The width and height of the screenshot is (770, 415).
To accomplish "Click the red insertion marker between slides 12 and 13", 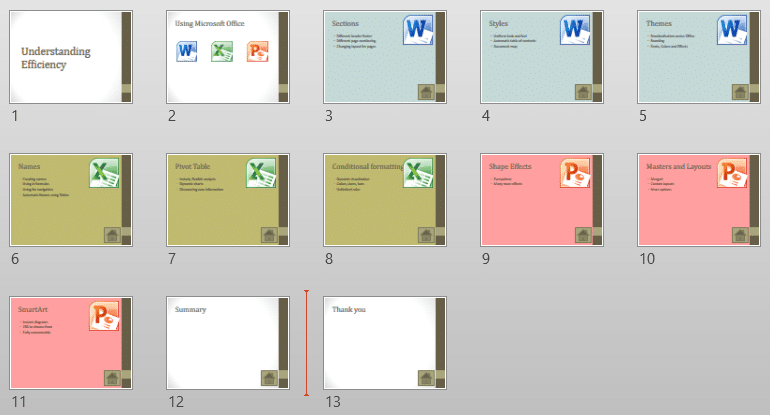I will pyautogui.click(x=307, y=342).
